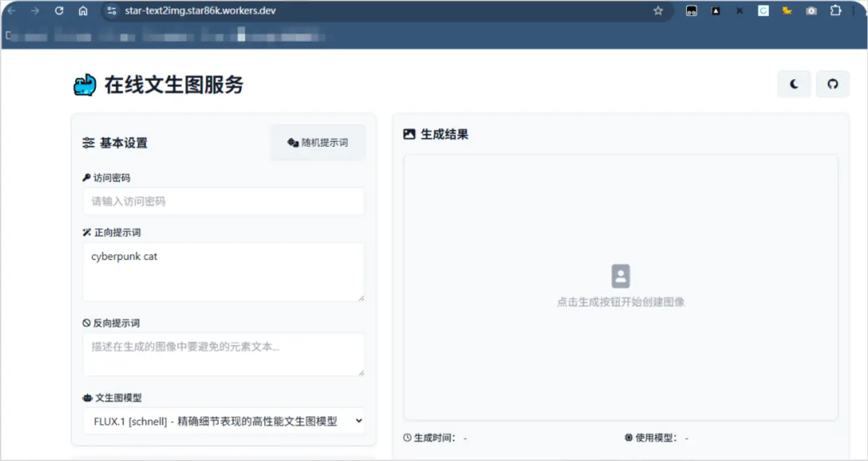Click the 点击生成按钮开始创建图像 placeholder text
The image size is (868, 461).
tap(620, 302)
